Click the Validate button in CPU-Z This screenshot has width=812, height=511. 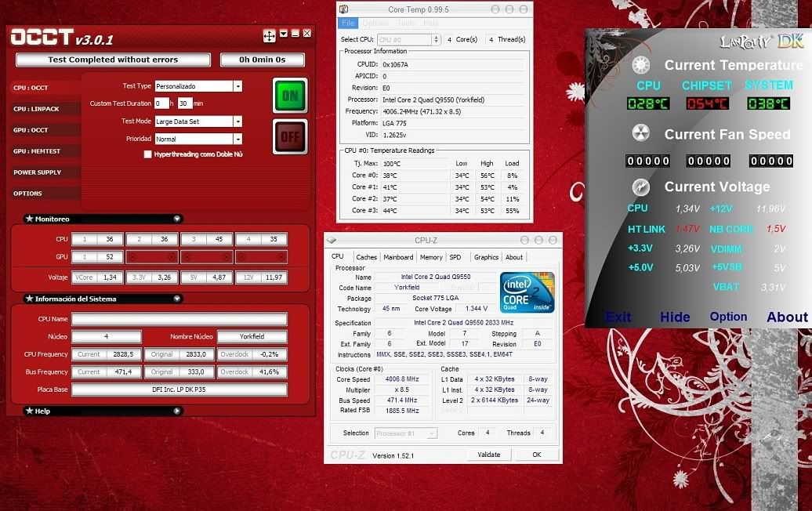click(x=489, y=455)
